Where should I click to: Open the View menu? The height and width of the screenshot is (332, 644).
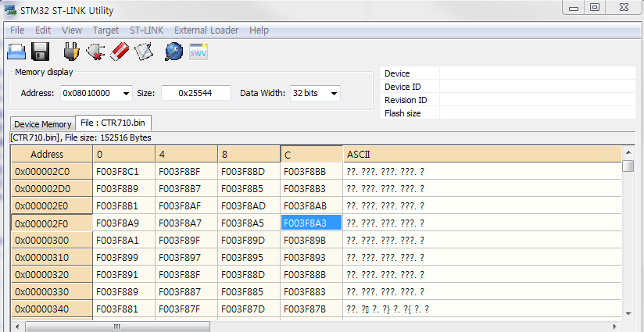(x=72, y=30)
